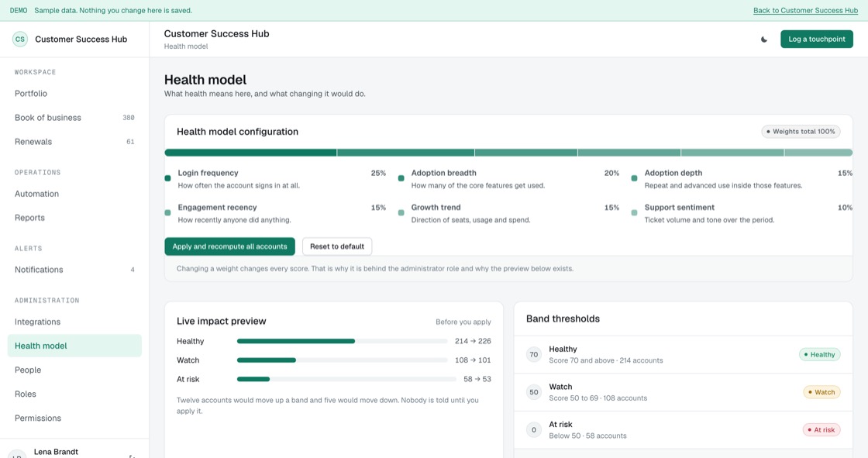Select the Health model sidebar item
The image size is (868, 458).
(74, 346)
